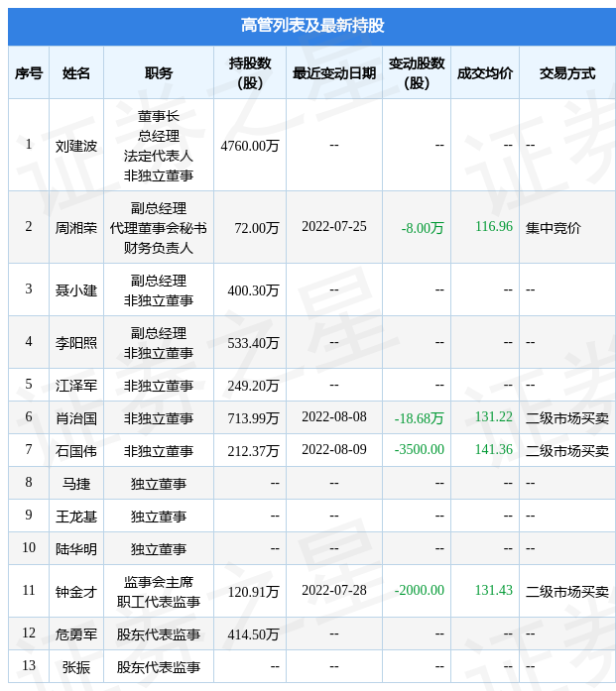Select the holding value 713.99万
Image resolution: width=616 pixels, height=691 pixels.
(x=254, y=418)
